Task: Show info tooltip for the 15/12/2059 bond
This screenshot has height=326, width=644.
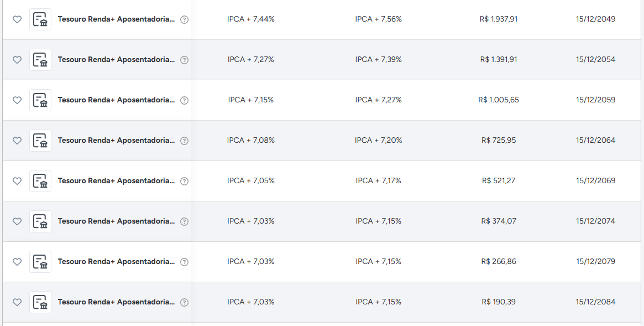Action: click(185, 100)
